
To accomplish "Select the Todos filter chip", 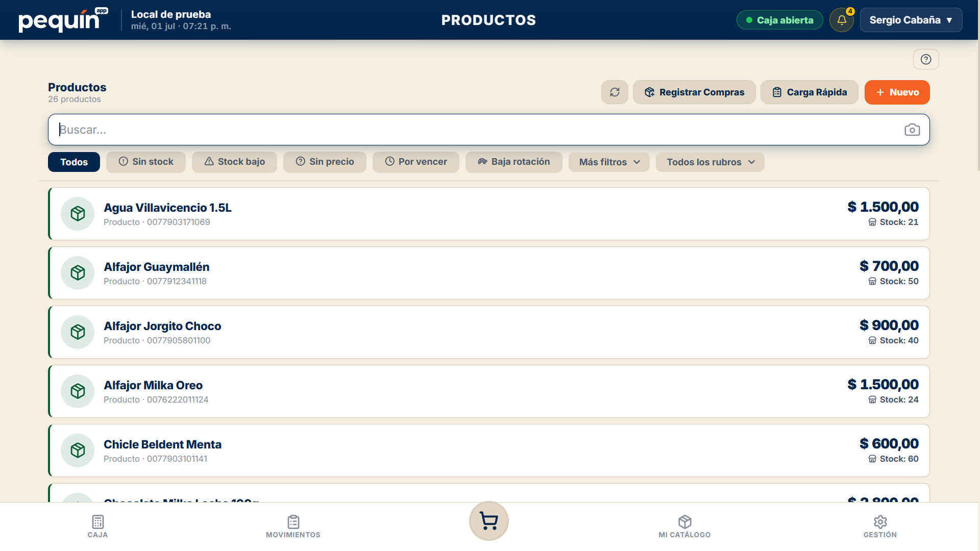I will tap(74, 162).
